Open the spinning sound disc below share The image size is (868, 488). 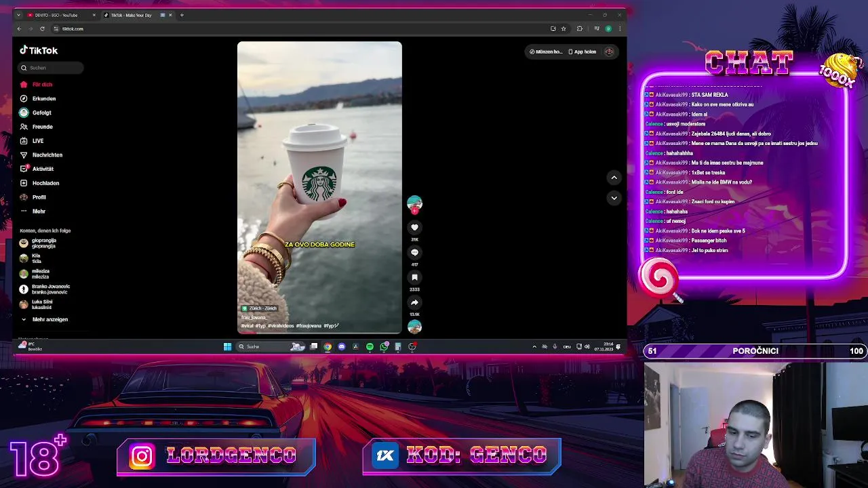pyautogui.click(x=414, y=327)
